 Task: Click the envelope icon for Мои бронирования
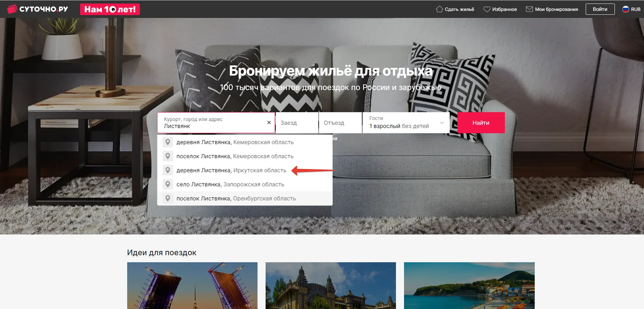[530, 9]
